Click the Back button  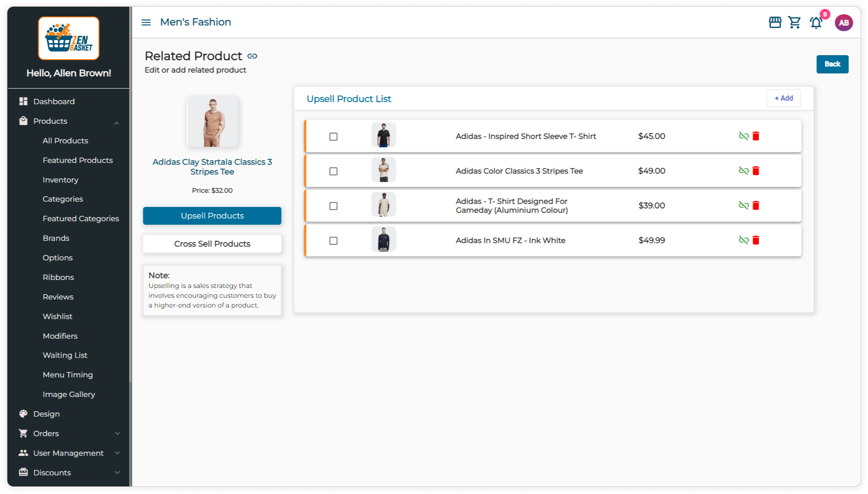[x=832, y=64]
